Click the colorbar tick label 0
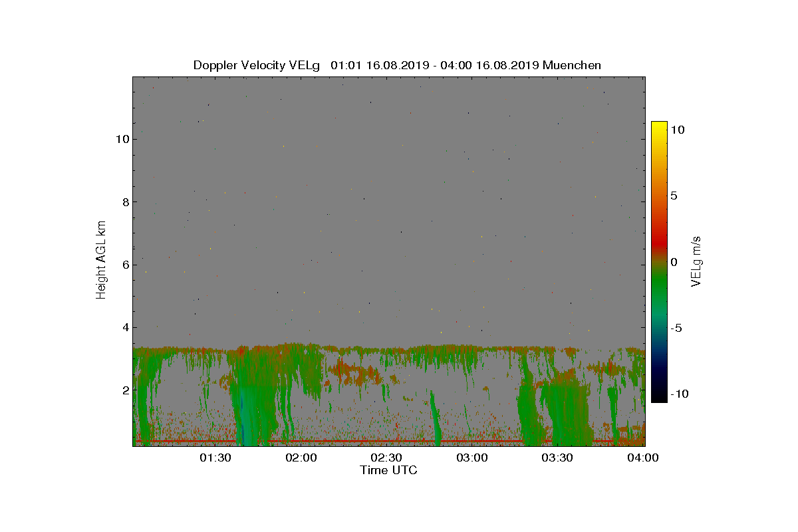798x532 pixels. [674, 262]
